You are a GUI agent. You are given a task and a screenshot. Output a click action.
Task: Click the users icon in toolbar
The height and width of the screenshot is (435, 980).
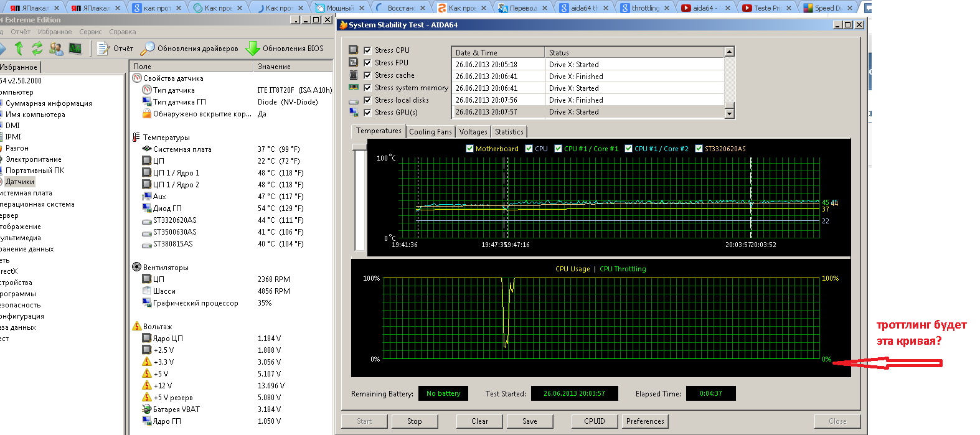click(56, 49)
